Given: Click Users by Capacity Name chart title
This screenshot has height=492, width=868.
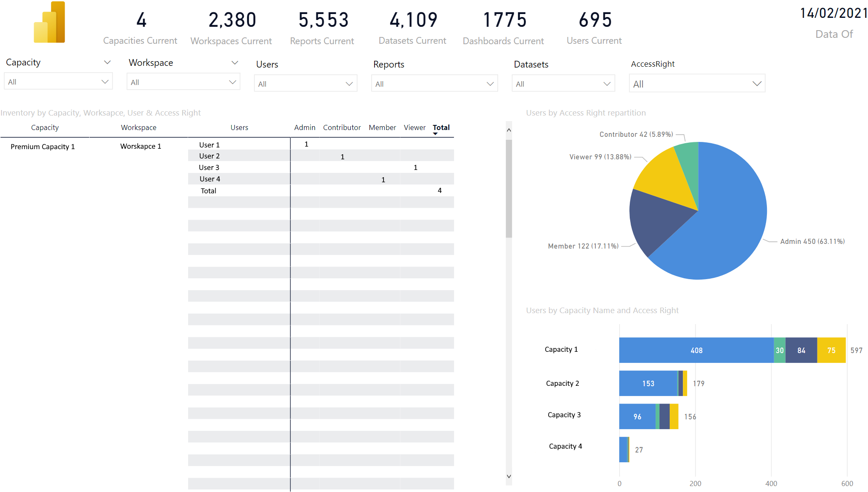Looking at the screenshot, I should click(x=602, y=310).
